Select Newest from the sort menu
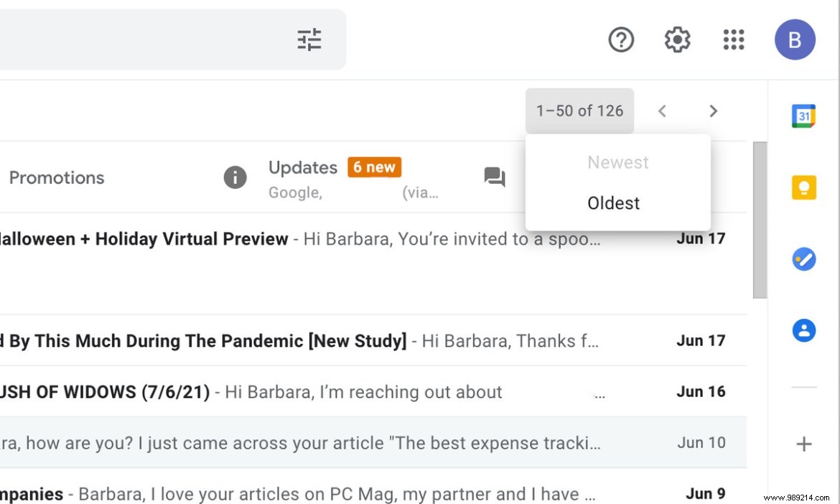 coord(617,162)
